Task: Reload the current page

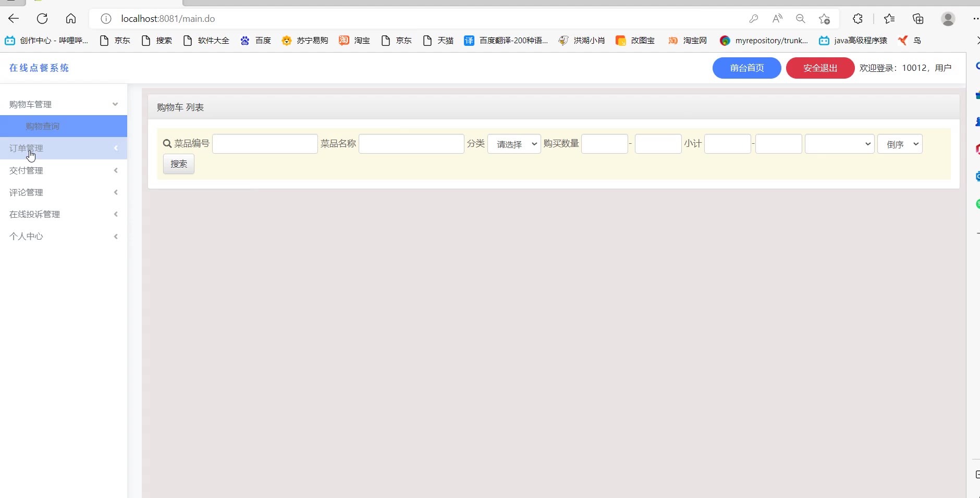Action: click(42, 19)
